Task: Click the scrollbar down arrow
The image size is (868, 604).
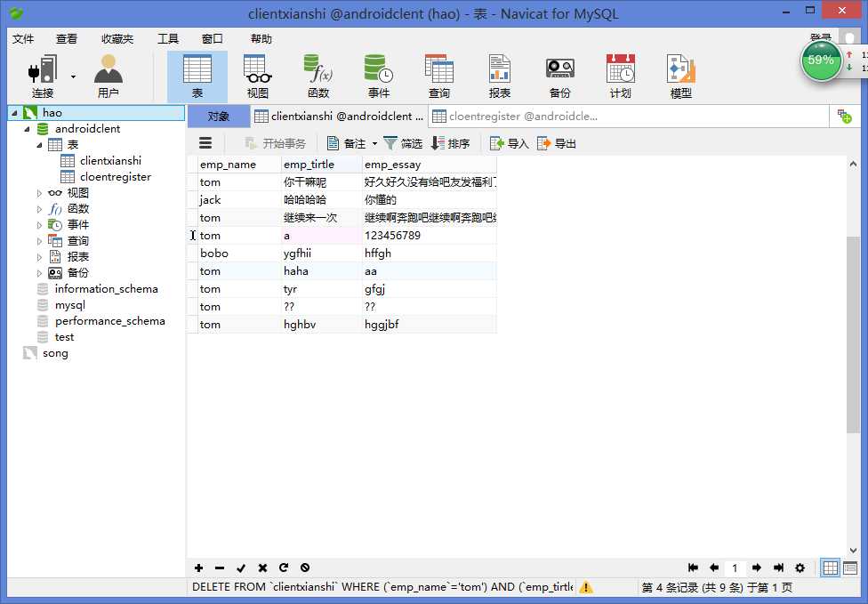Action: tap(853, 551)
